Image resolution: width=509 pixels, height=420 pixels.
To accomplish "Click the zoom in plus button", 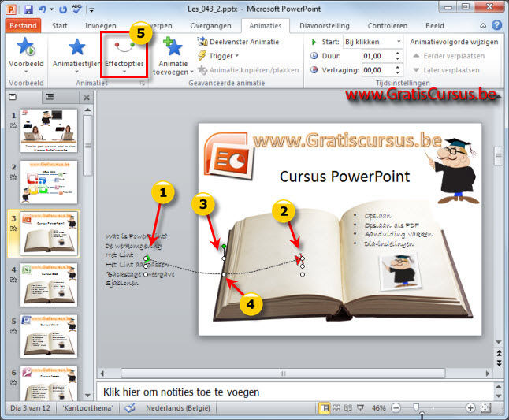I will point(470,408).
